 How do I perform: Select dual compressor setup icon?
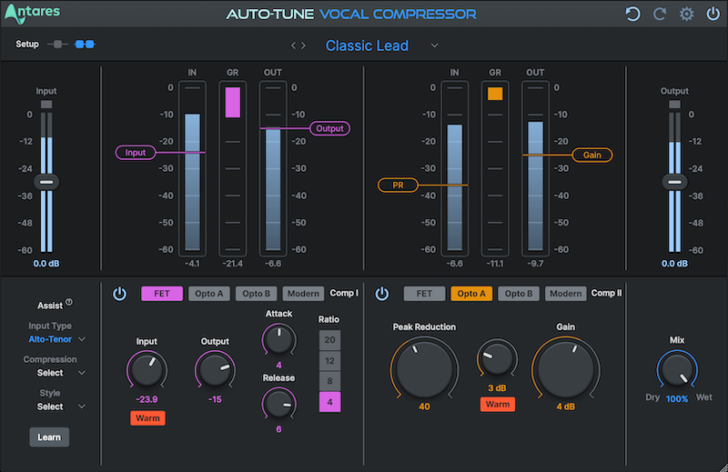[x=85, y=44]
